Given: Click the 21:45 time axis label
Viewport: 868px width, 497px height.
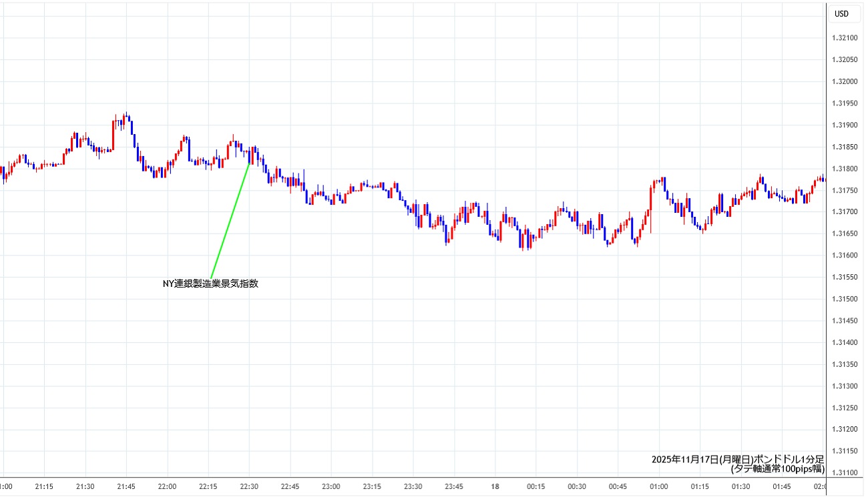Looking at the screenshot, I should click(126, 486).
